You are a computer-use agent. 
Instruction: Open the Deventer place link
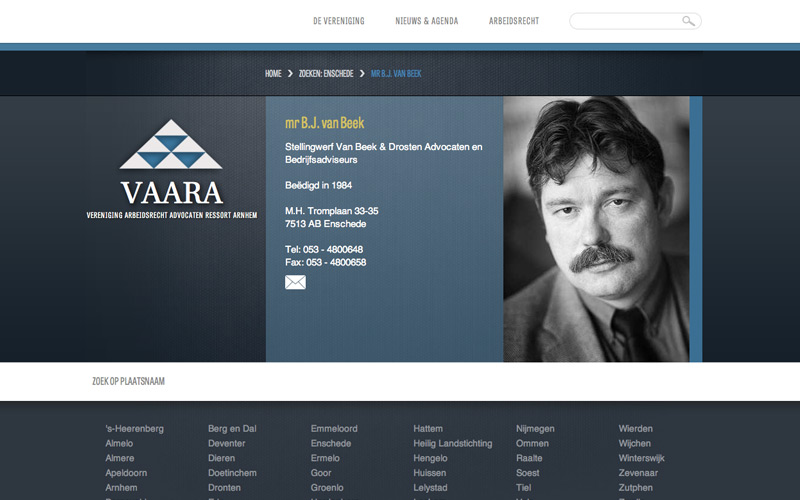[226, 443]
